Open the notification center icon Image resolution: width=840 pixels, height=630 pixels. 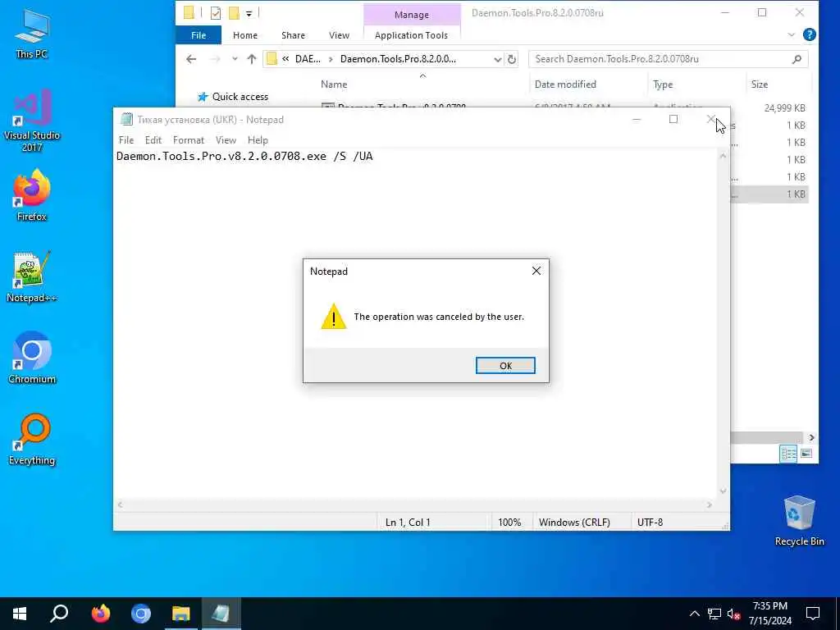[813, 614]
